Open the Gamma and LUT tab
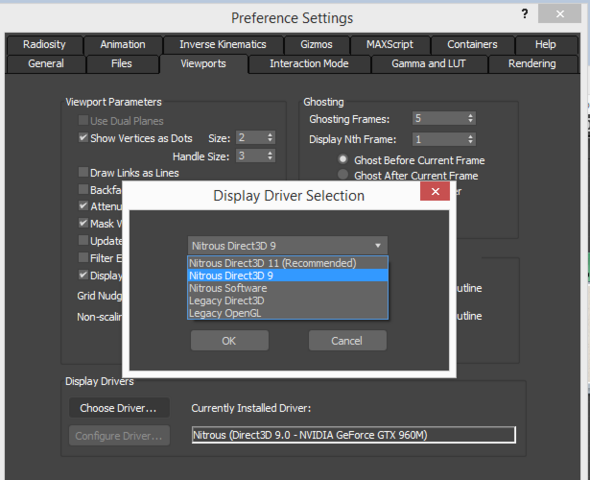590x480 pixels. click(x=429, y=64)
